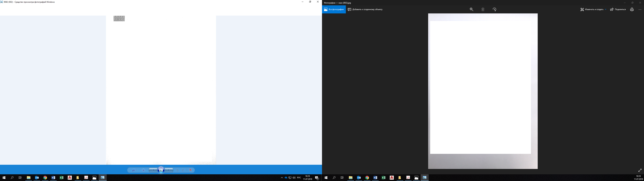Go to next image in Photo Viewer
Viewport: 644px width, 181px height.
pyautogui.click(x=169, y=170)
